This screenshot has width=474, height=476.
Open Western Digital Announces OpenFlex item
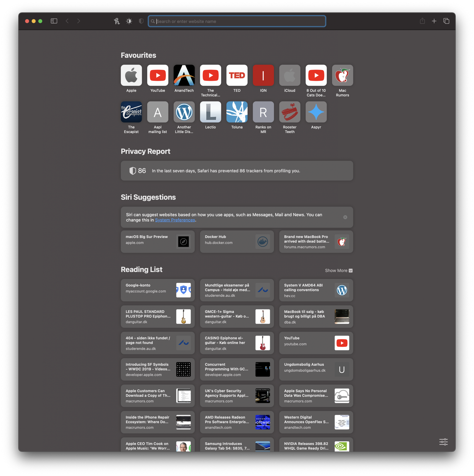[x=316, y=422]
